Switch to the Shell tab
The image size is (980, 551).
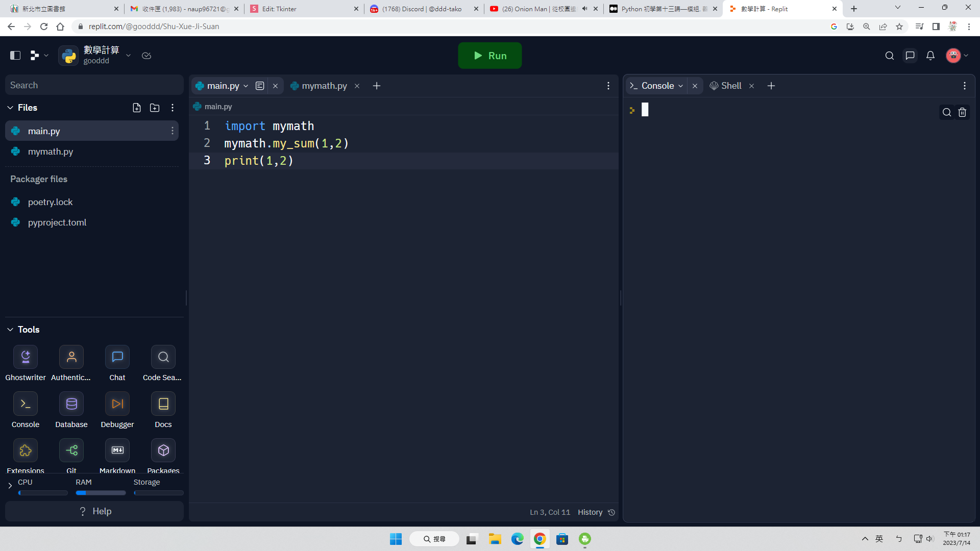730,86
